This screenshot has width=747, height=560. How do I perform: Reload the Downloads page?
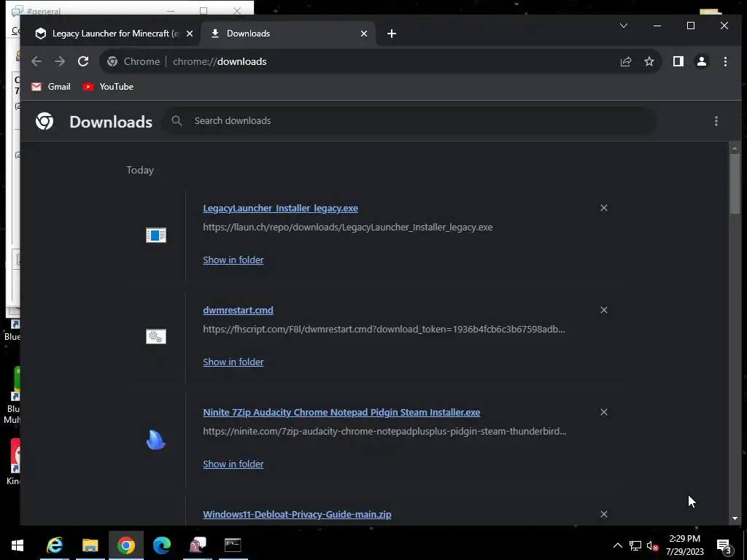point(83,61)
